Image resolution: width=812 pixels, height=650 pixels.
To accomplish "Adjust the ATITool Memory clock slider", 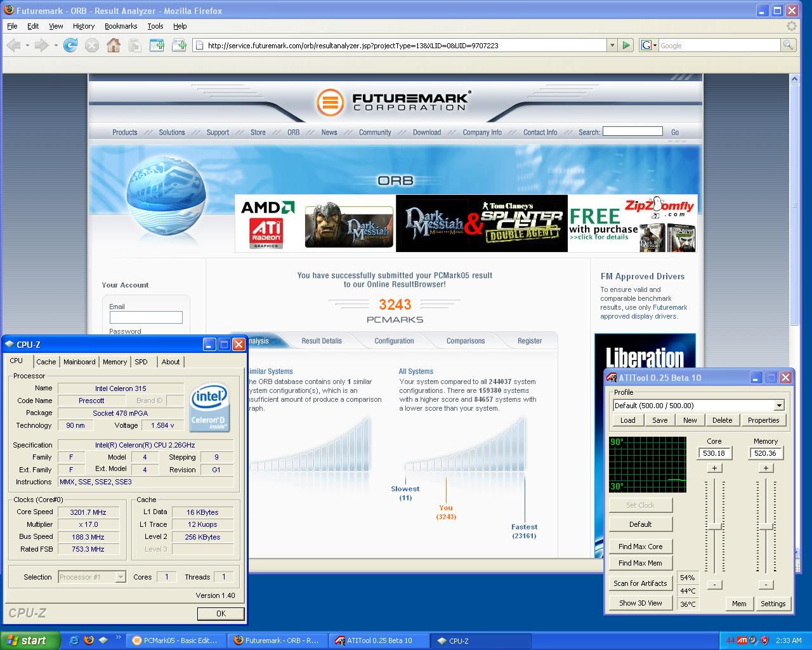I will (x=766, y=526).
